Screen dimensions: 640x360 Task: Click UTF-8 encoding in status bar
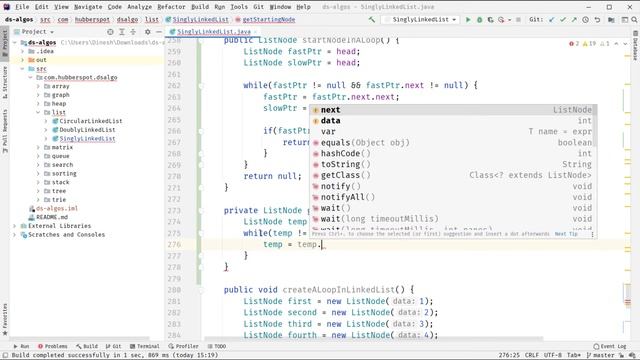[553, 355]
